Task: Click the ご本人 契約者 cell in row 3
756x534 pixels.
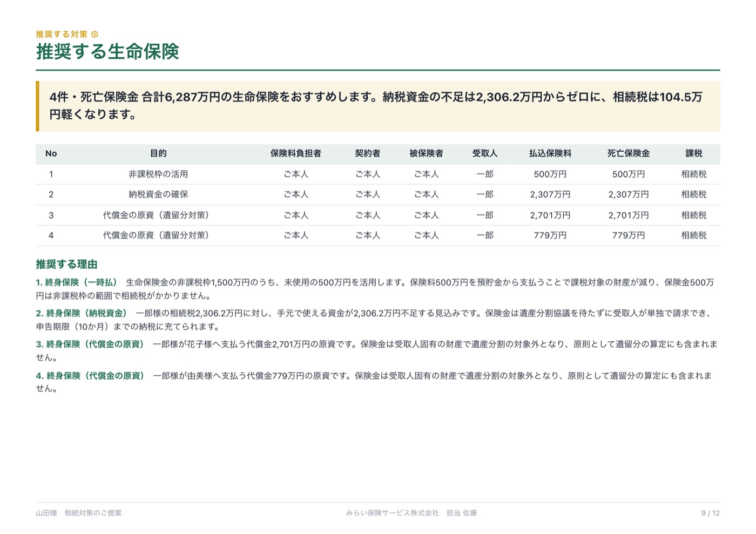Action: click(x=368, y=215)
